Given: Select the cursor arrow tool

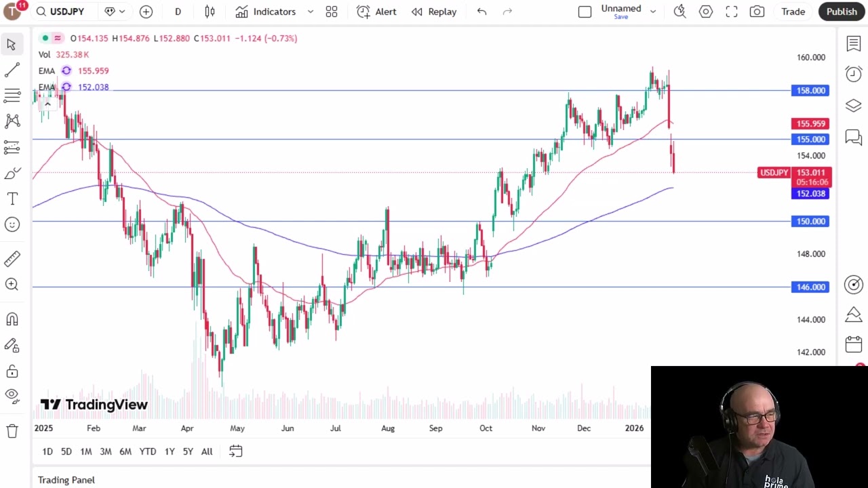Looking at the screenshot, I should [12, 45].
